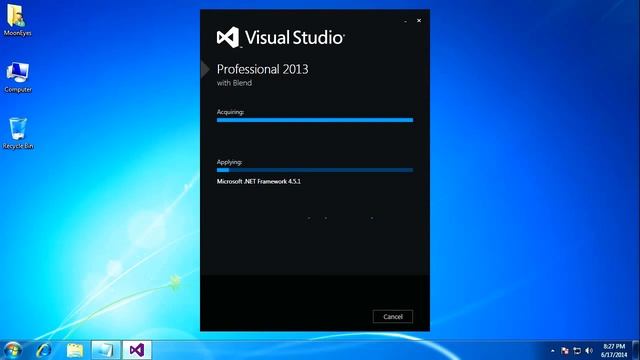Click the 'Microsoft .NET Framework 4.5.1' text
The image size is (640, 360).
coord(259,181)
